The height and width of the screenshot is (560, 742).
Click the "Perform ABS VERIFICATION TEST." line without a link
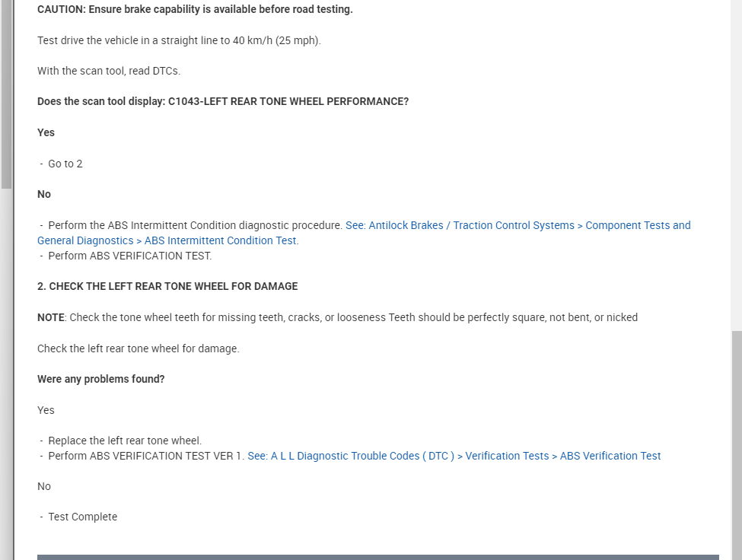click(x=129, y=256)
